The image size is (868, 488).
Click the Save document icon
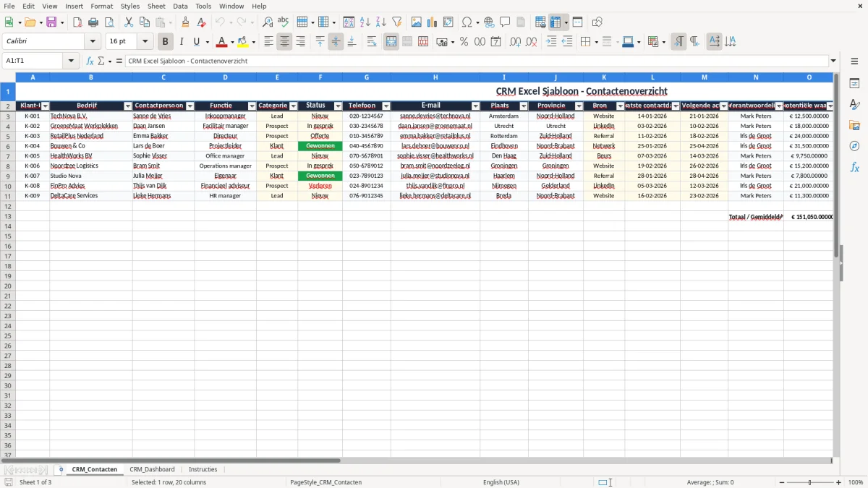click(x=51, y=22)
